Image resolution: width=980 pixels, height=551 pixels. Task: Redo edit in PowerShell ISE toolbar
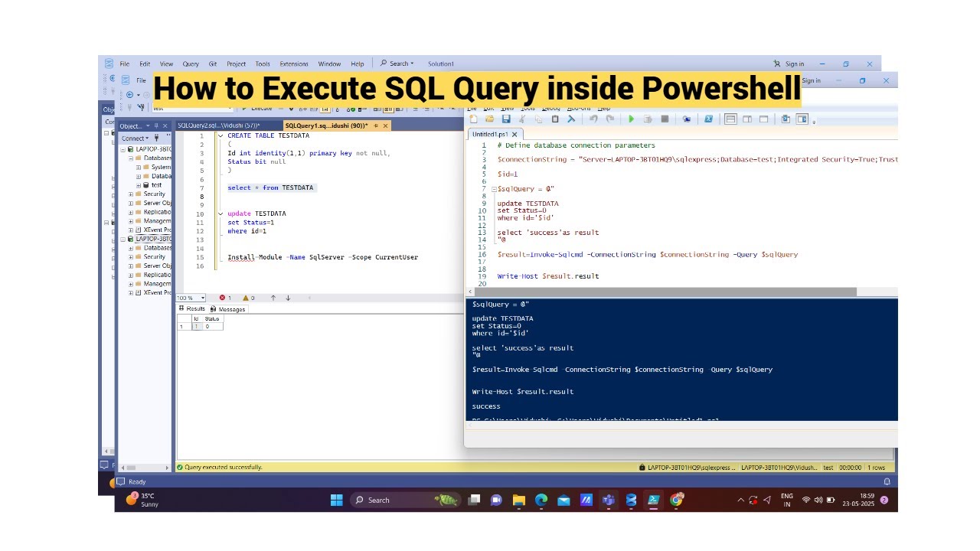pyautogui.click(x=610, y=119)
